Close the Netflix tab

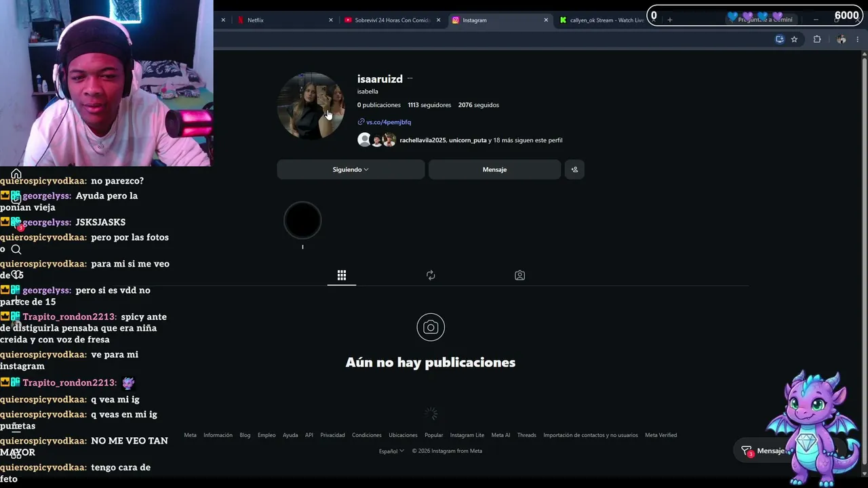pyautogui.click(x=331, y=20)
